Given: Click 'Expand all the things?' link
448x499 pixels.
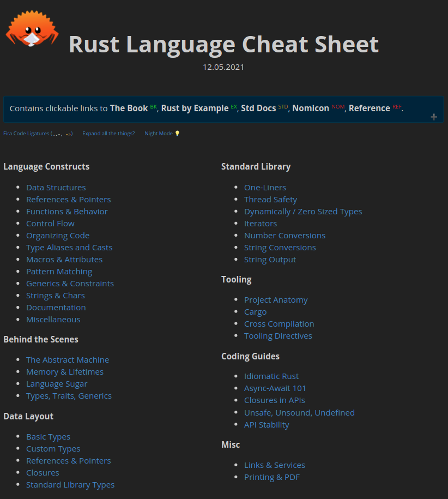Looking at the screenshot, I should coord(108,134).
